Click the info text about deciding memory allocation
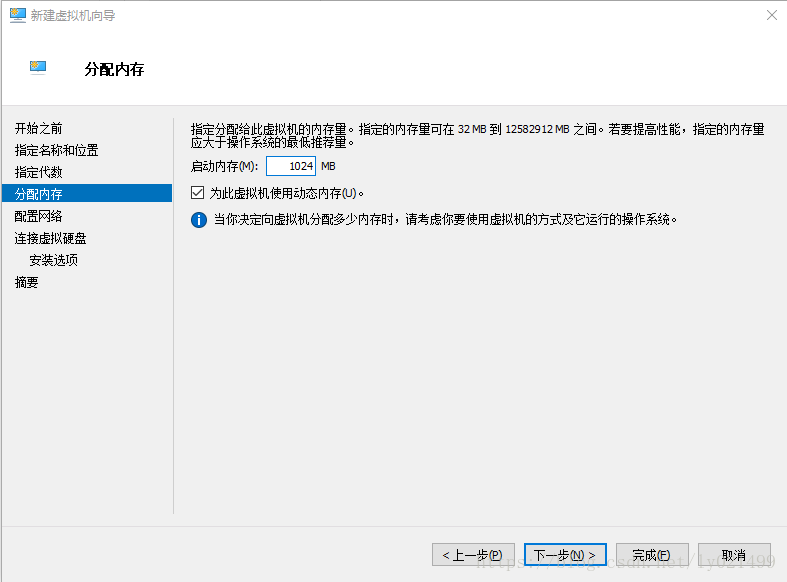Viewport: 787px width, 582px height. pyautogui.click(x=446, y=219)
